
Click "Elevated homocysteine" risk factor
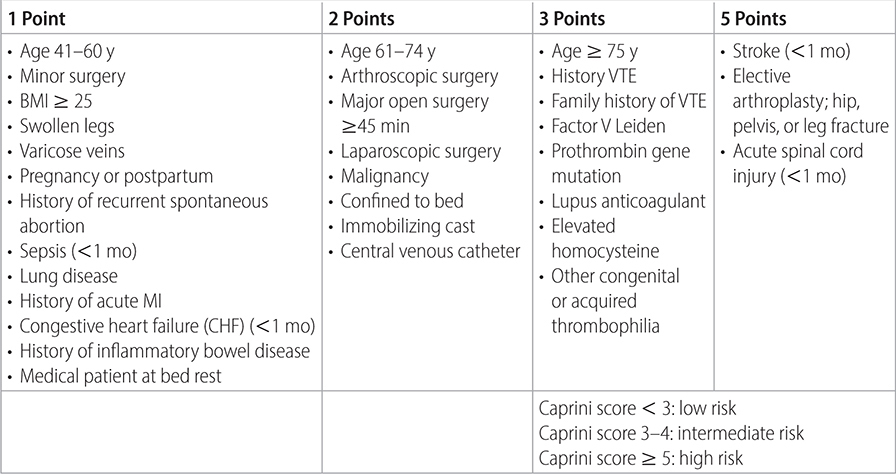click(605, 239)
